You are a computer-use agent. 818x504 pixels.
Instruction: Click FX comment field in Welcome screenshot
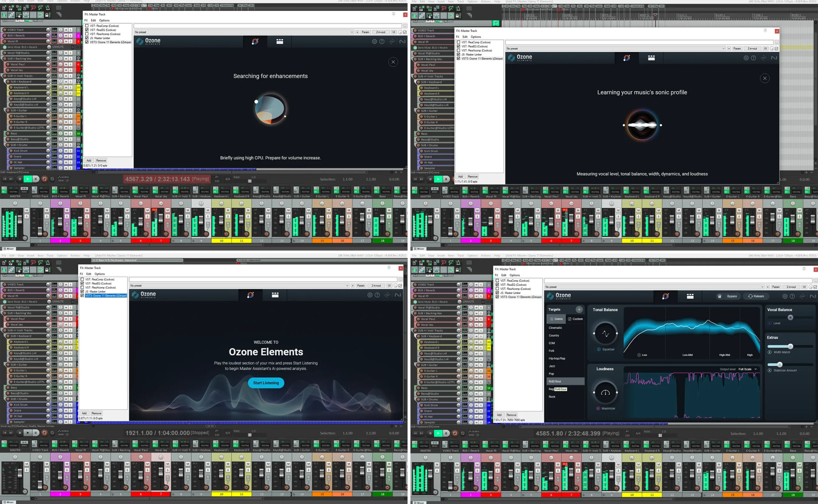(263, 279)
